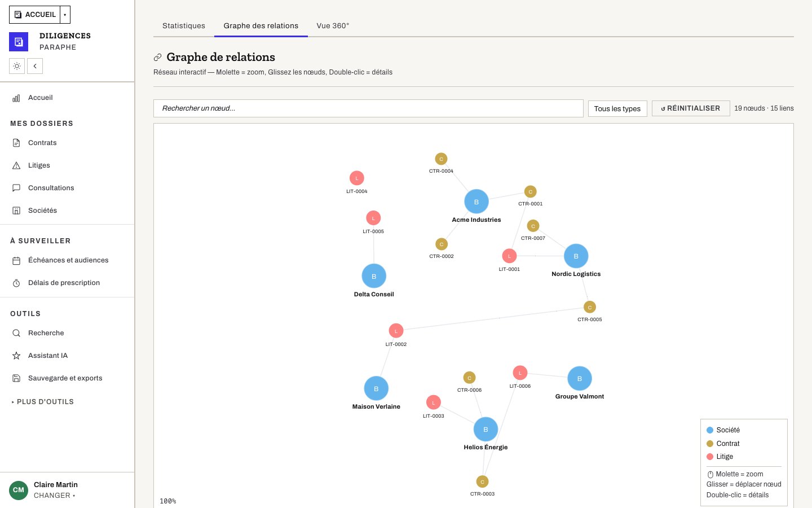Click the CTR-0007 contract node
The width and height of the screenshot is (812, 508).
tap(533, 226)
